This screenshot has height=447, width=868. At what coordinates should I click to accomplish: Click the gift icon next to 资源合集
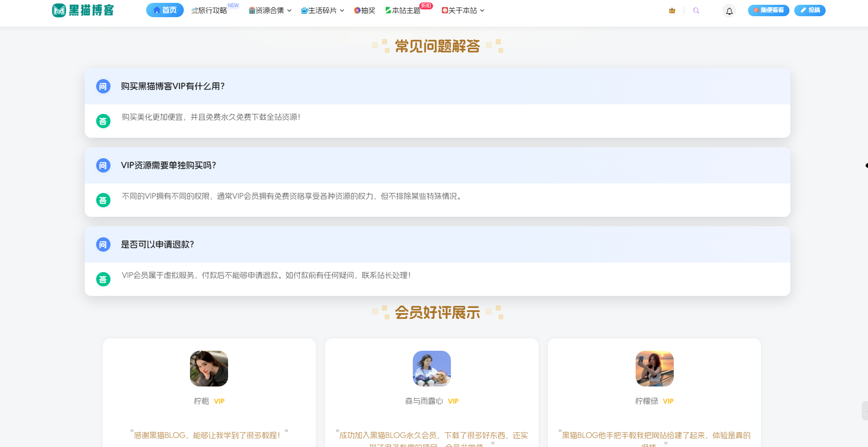(x=252, y=10)
